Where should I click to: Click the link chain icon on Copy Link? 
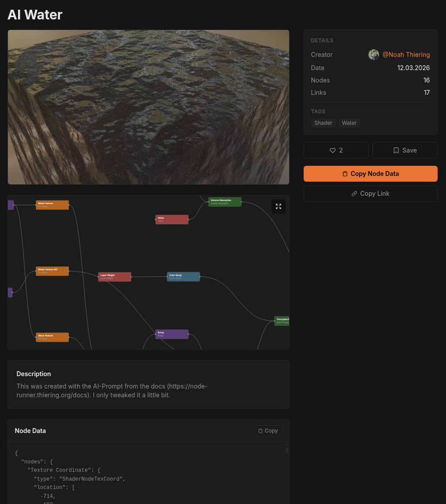point(354,194)
